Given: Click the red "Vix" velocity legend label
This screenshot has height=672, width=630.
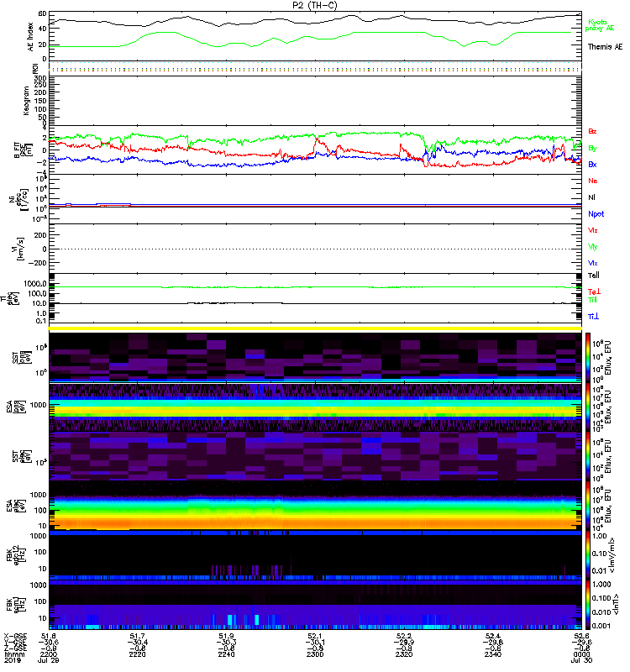Looking at the screenshot, I should tap(592, 230).
